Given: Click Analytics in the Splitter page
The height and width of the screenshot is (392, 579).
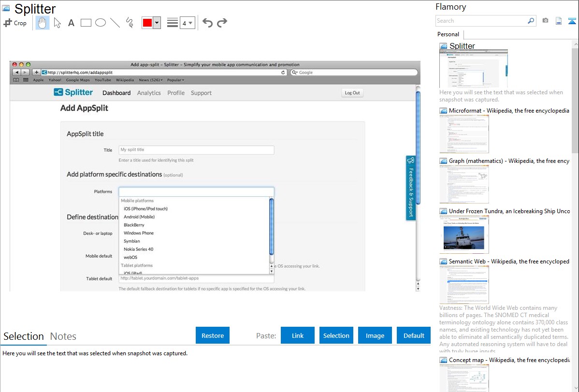Looking at the screenshot, I should pyautogui.click(x=149, y=93).
